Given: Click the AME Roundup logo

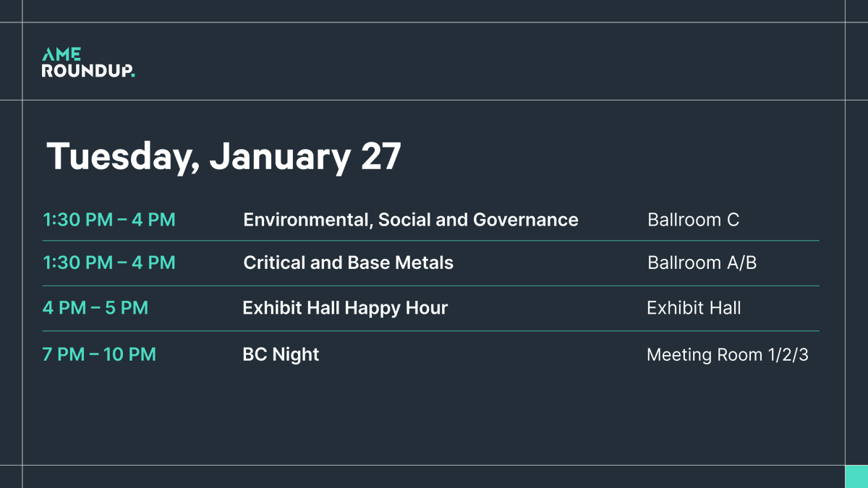Looking at the screenshot, I should (88, 63).
